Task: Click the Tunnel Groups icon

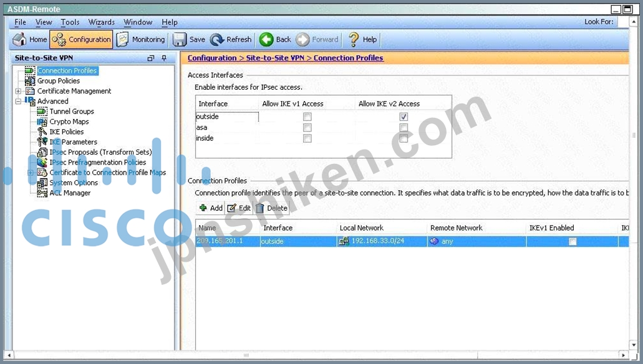Action: click(42, 111)
